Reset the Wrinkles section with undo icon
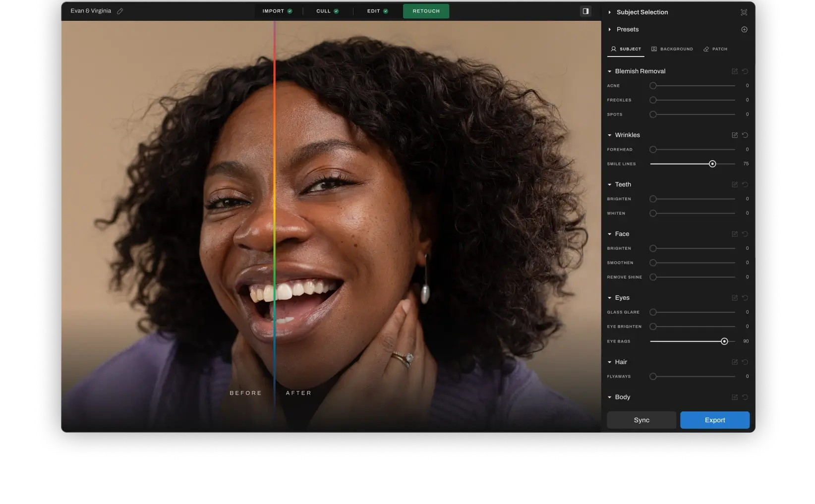 (745, 135)
